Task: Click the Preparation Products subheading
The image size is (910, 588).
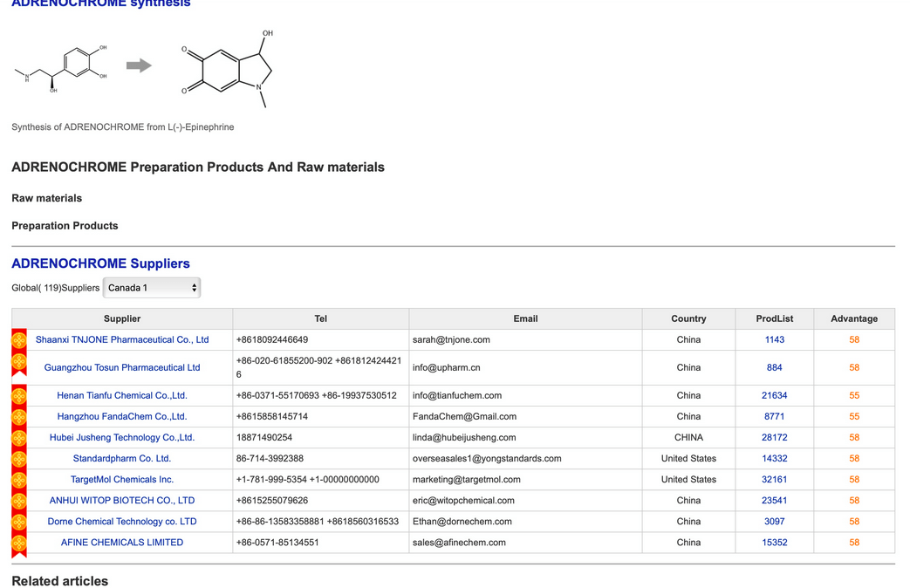Action: click(x=65, y=225)
